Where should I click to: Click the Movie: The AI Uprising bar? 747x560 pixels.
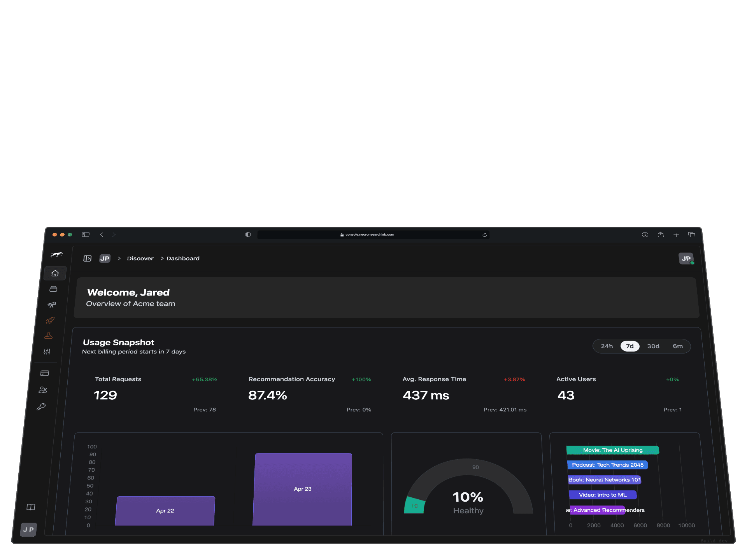[612, 450]
